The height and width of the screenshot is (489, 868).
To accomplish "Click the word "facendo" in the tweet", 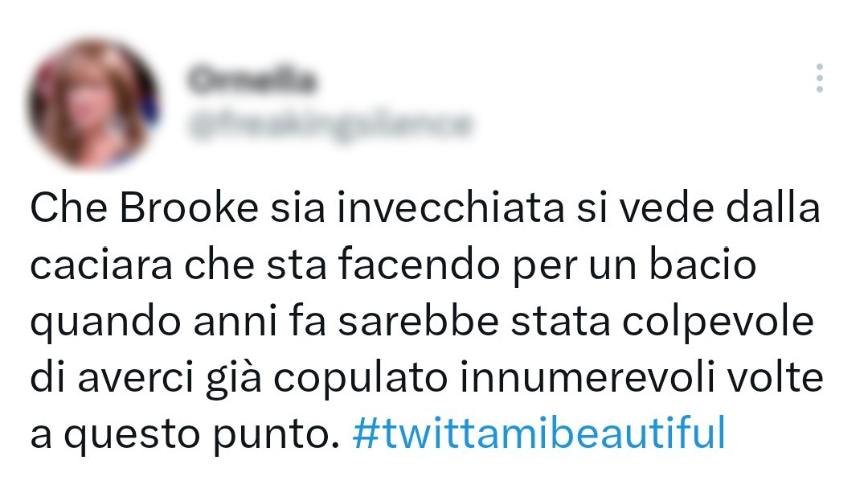I will click(419, 265).
